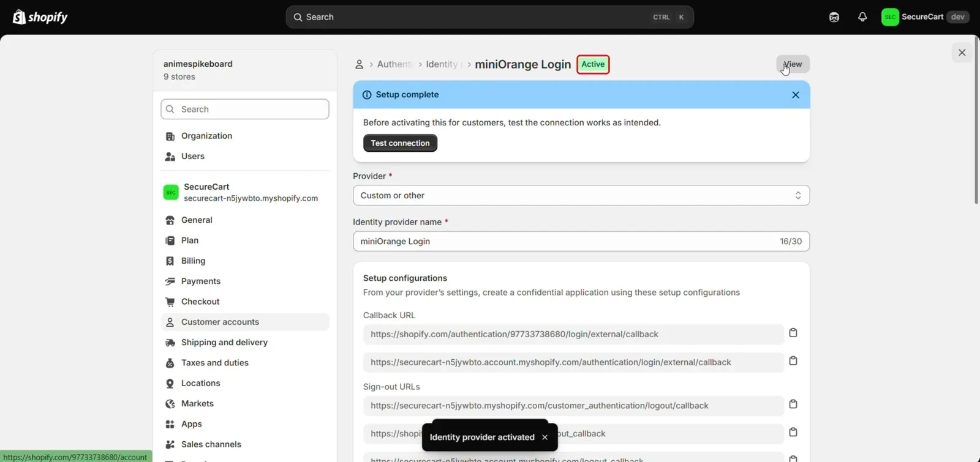Image resolution: width=980 pixels, height=462 pixels.
Task: Open Apps settings
Action: (x=245, y=424)
